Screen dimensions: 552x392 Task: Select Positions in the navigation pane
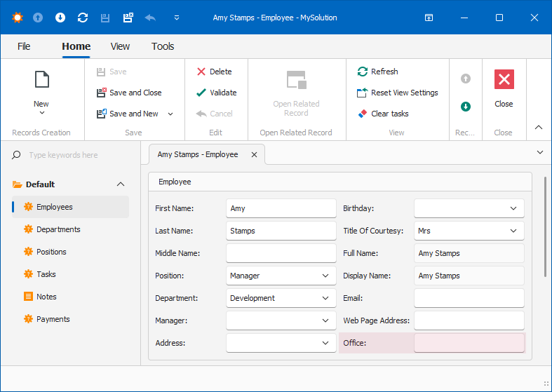coord(70,252)
